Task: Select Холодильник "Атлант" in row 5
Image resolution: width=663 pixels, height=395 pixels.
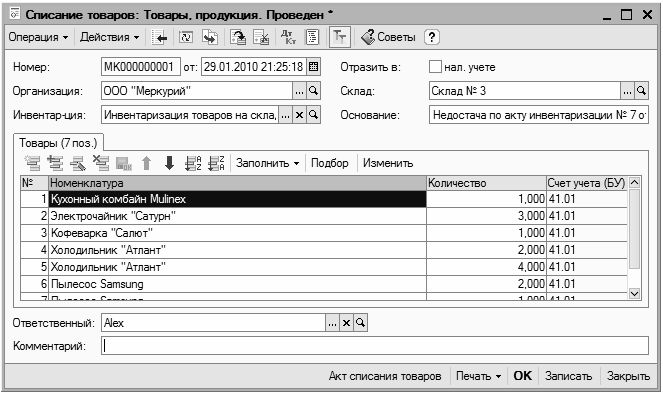Action: [237, 267]
